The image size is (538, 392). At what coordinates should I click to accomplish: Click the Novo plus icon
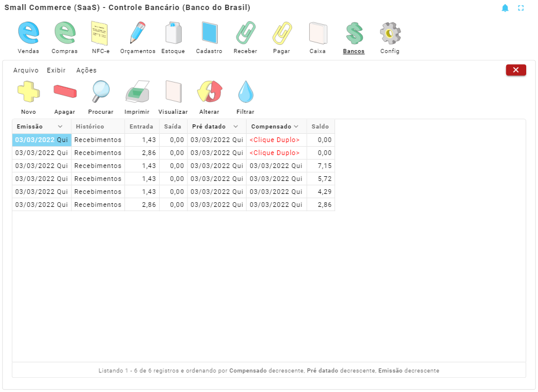pos(28,93)
